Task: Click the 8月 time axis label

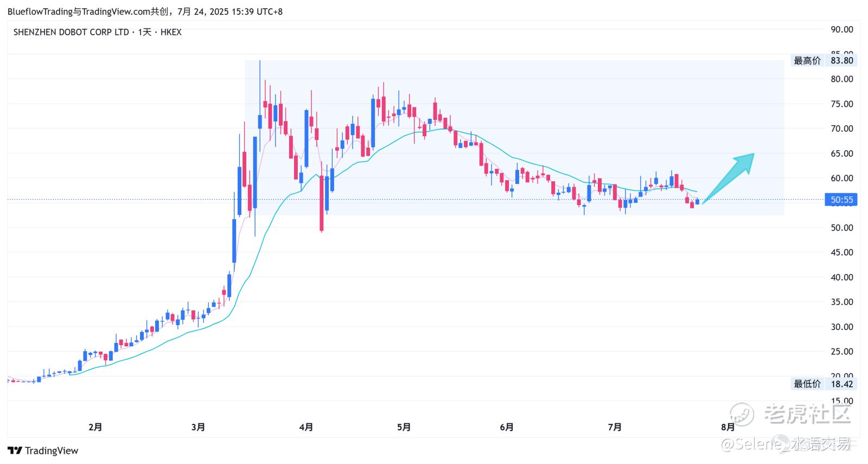Action: pos(728,427)
